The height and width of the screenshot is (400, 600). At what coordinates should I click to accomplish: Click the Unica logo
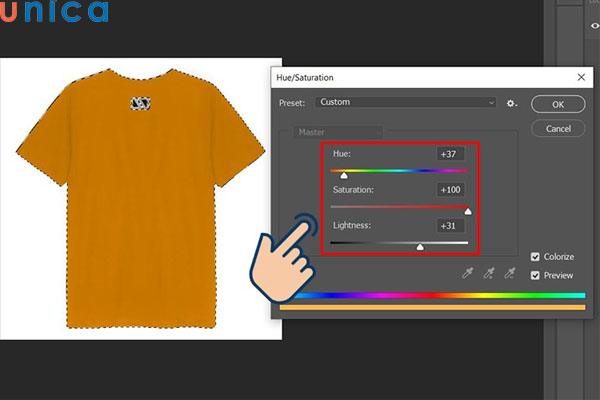[55, 13]
